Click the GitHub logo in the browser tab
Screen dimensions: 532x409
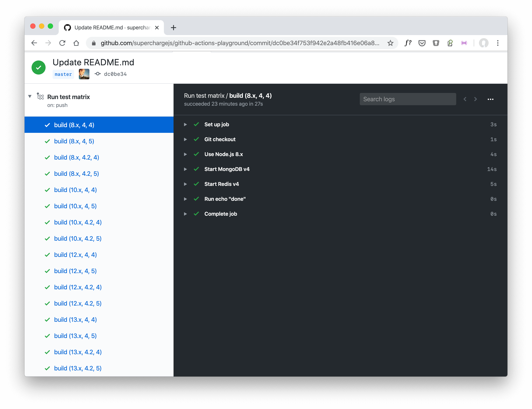pyautogui.click(x=67, y=27)
